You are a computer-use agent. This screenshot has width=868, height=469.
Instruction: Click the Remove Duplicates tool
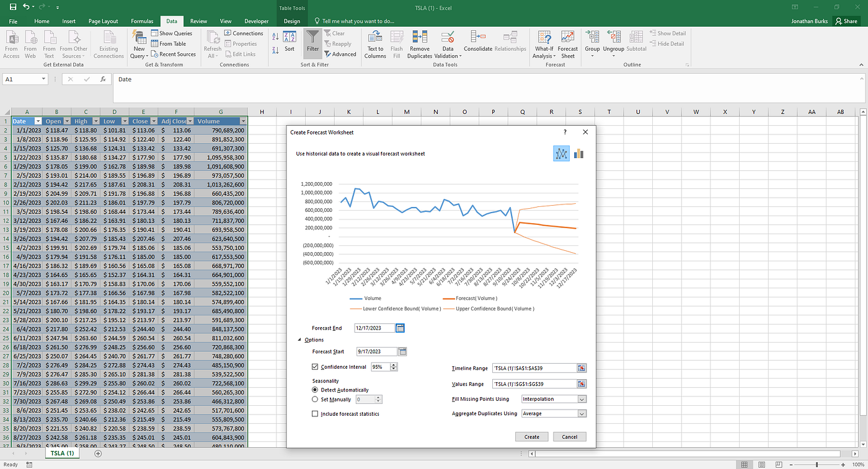(x=419, y=43)
